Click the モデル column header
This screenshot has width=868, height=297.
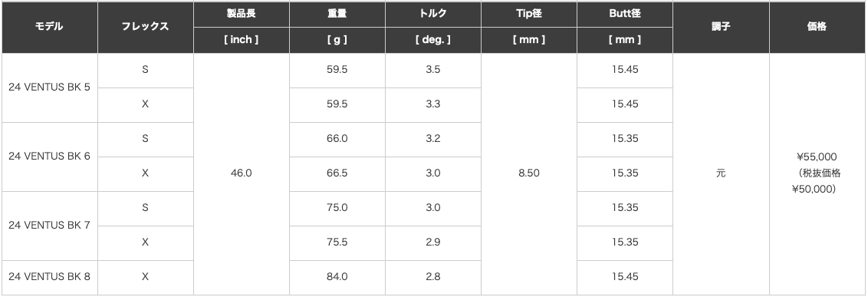pos(49,27)
